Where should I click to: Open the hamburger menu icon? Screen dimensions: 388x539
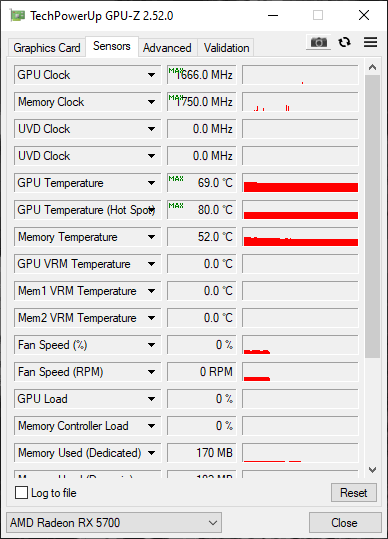click(370, 42)
